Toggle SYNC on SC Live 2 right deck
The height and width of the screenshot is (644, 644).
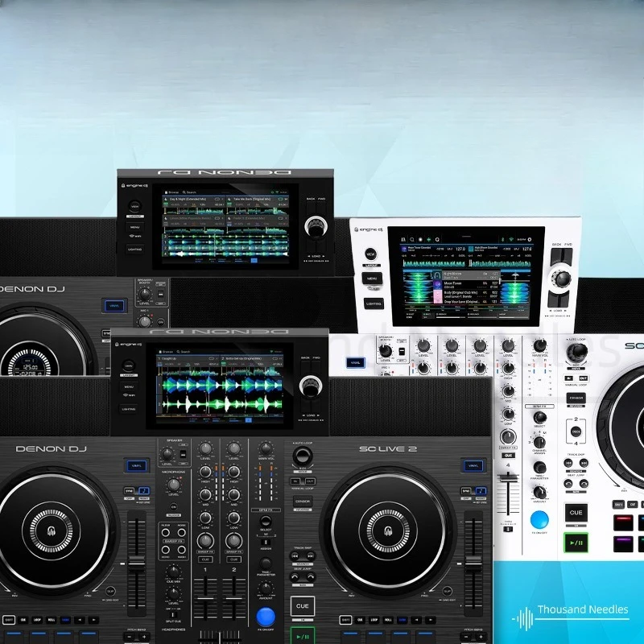coord(466,490)
